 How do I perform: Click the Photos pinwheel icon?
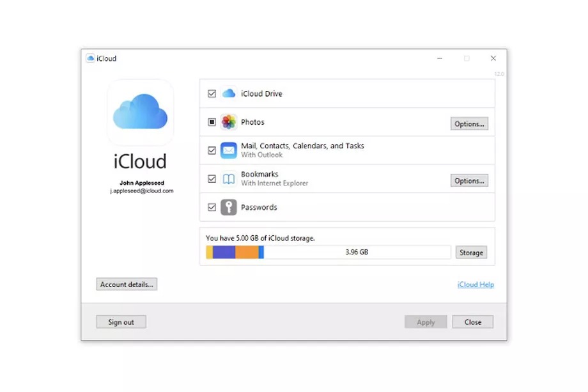point(228,122)
